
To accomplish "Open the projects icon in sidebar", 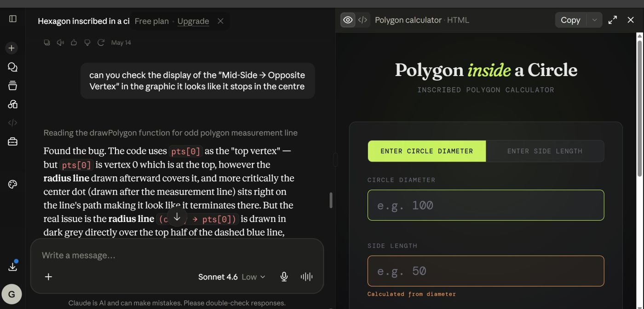I will 12,86.
